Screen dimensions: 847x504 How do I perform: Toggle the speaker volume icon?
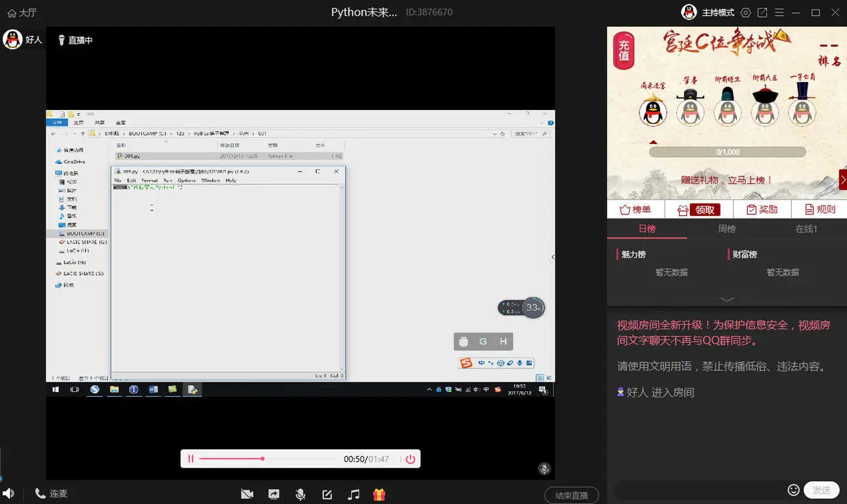[x=8, y=493]
